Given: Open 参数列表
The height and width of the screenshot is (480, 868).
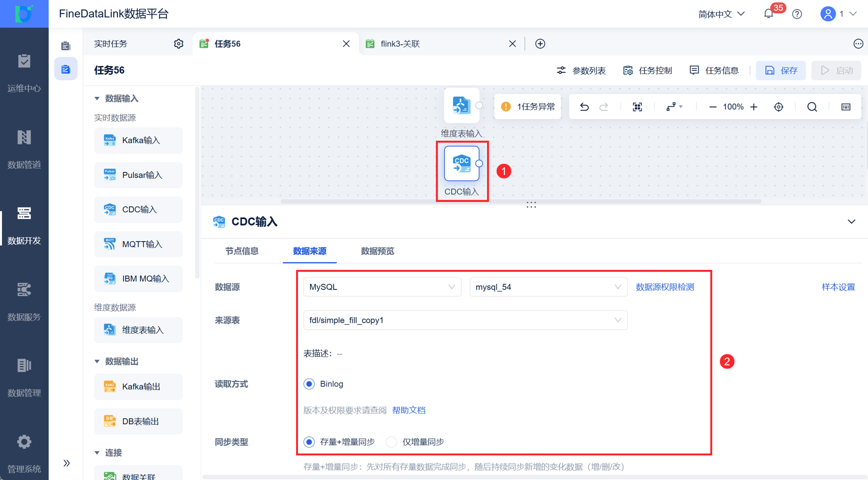Looking at the screenshot, I should tap(581, 70).
